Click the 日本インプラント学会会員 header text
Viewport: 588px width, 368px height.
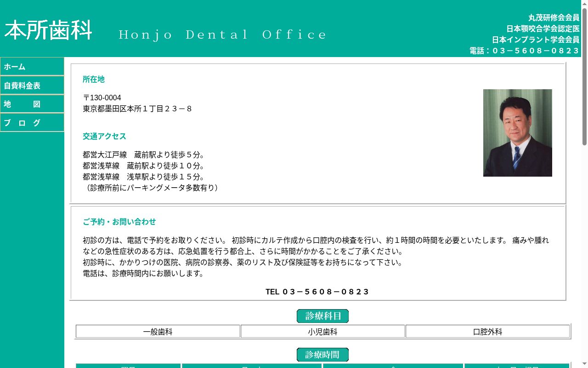point(536,40)
